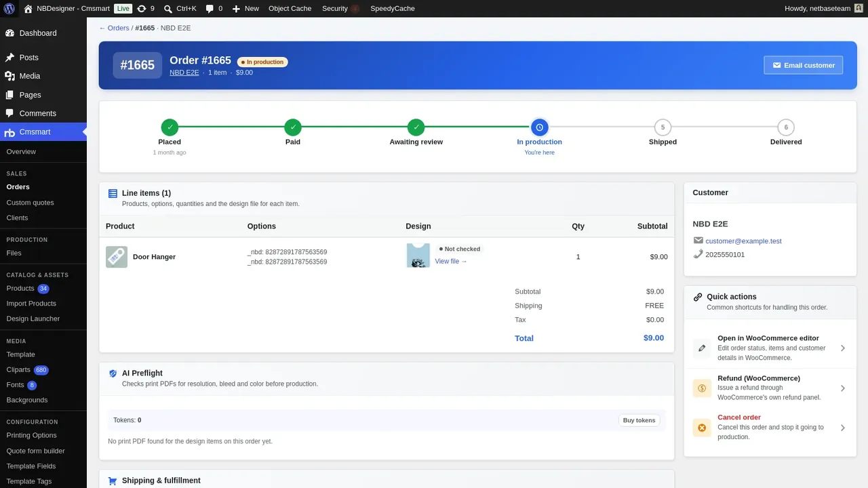Click the New plus item in admin bar
This screenshot has width=868, height=488.
coord(245,8)
